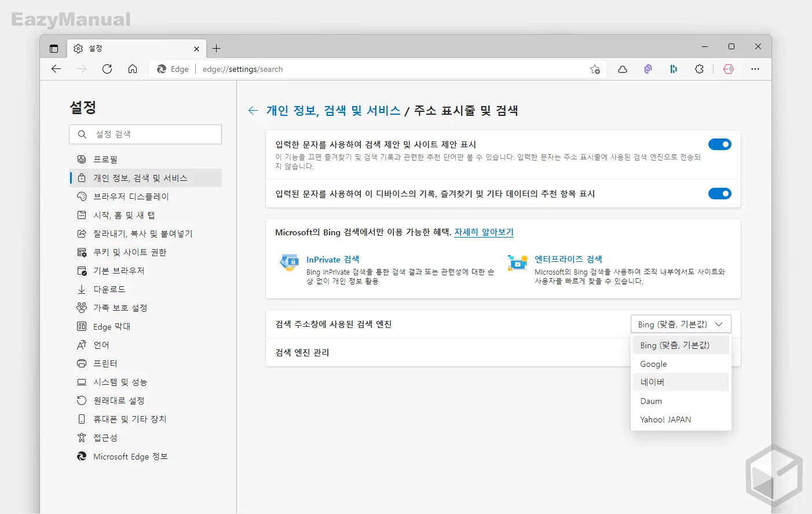Click the 엔터프라이즈 검색 icon
This screenshot has width=812, height=514.
pyautogui.click(x=517, y=263)
